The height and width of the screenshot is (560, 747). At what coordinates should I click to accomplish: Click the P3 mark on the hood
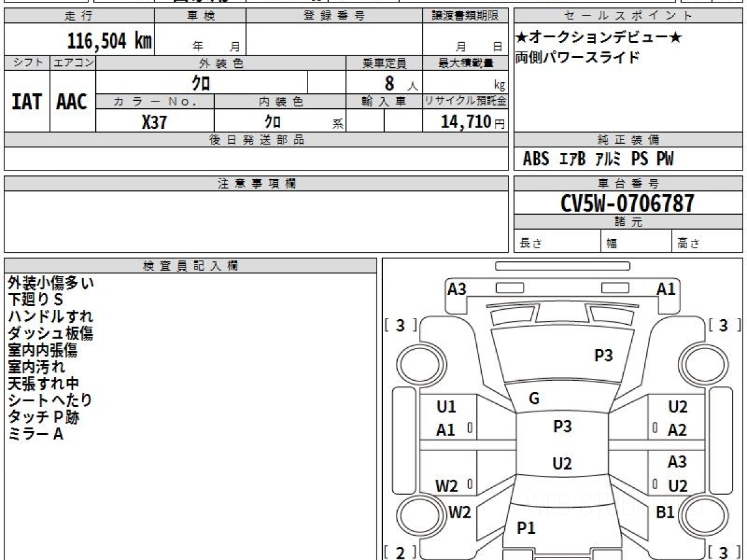[x=603, y=355]
